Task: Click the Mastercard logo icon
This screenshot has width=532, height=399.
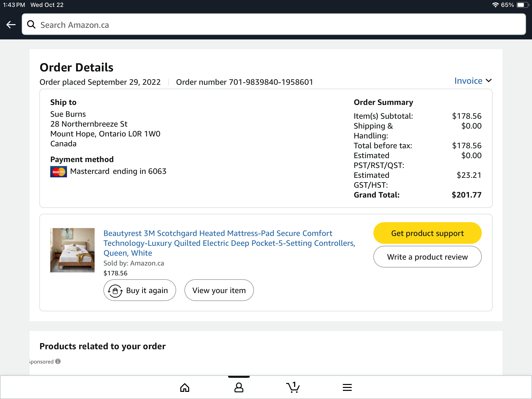Action: pyautogui.click(x=59, y=172)
